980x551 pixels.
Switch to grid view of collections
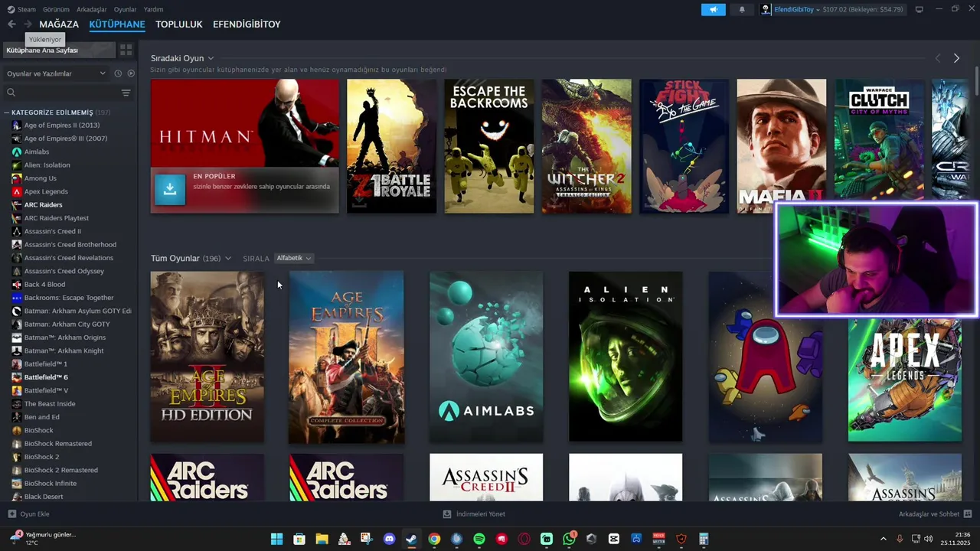tap(126, 50)
